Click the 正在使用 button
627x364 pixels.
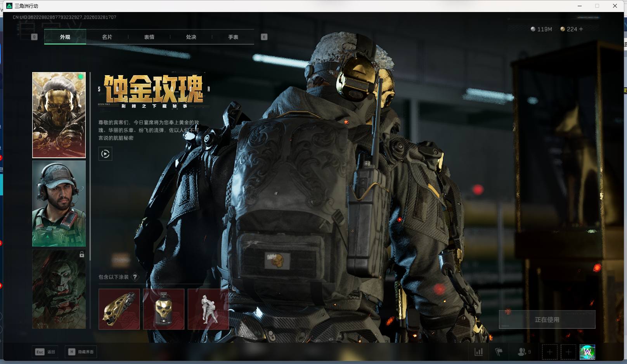pyautogui.click(x=547, y=319)
